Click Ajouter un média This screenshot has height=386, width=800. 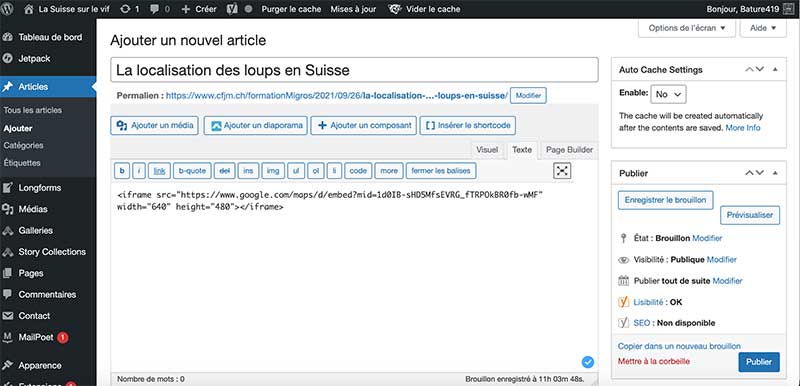(x=155, y=125)
